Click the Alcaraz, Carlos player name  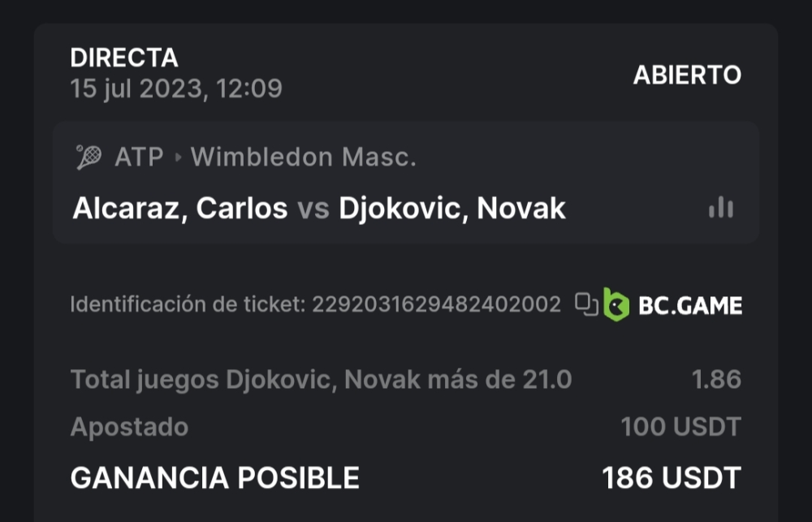click(180, 209)
